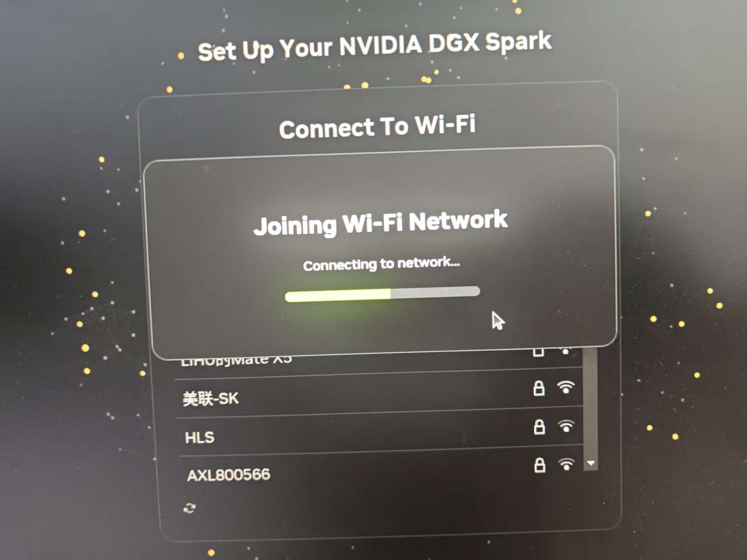Click the Connecting to network status text
Viewport: 747px width, 560px height.
(x=381, y=264)
